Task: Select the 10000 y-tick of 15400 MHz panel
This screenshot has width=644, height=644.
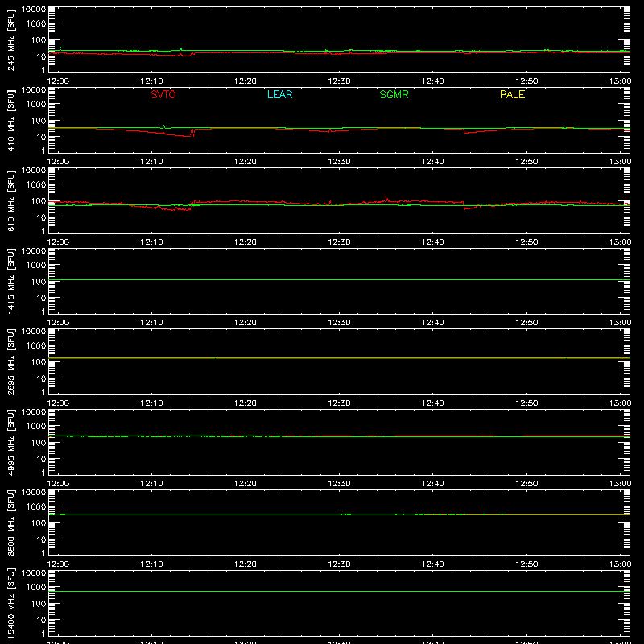Action: pyautogui.click(x=34, y=573)
